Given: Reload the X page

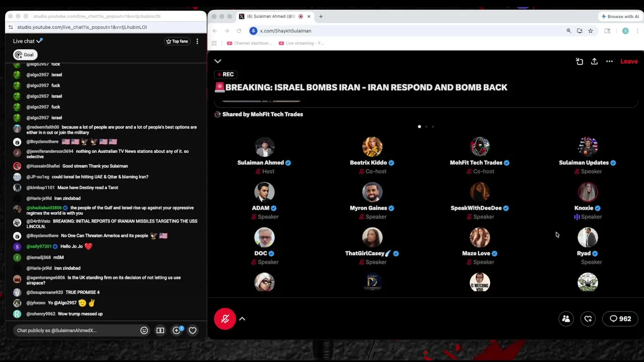Looking at the screenshot, I should coord(239,31).
